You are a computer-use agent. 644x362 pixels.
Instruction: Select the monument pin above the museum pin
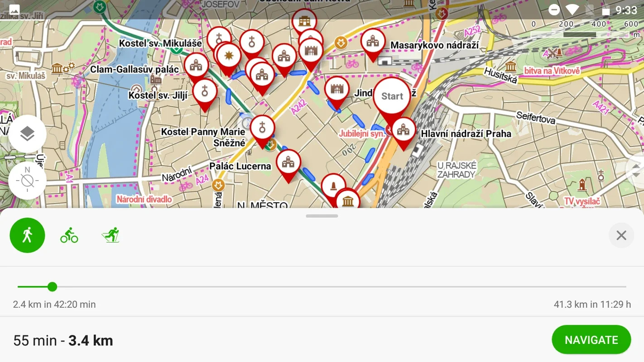[333, 186]
